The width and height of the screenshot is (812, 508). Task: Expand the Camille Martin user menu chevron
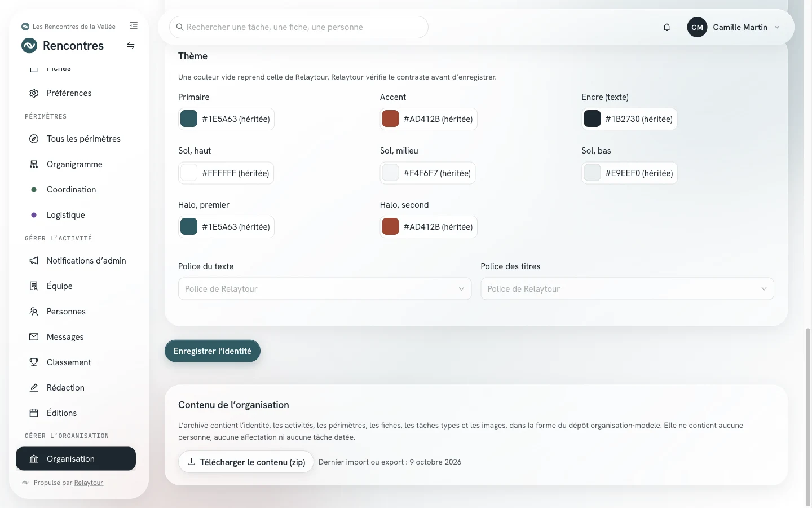[777, 27]
